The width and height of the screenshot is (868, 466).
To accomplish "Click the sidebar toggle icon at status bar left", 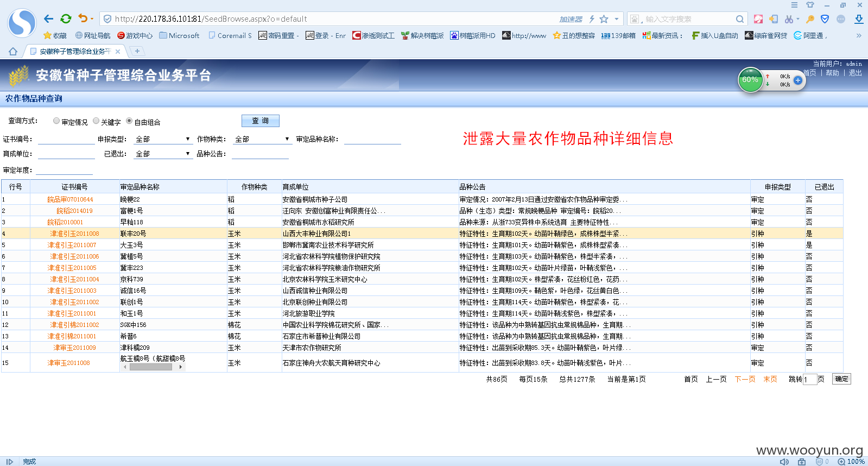I will click(x=9, y=462).
